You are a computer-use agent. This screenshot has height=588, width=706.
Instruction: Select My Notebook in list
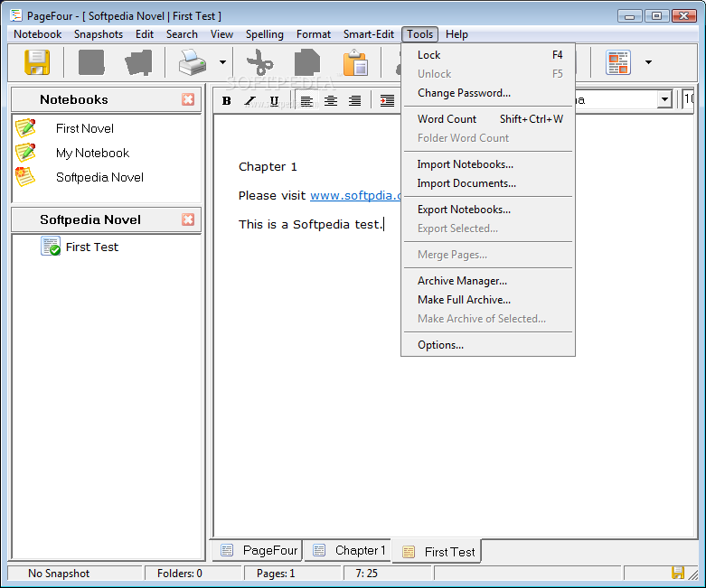[93, 153]
